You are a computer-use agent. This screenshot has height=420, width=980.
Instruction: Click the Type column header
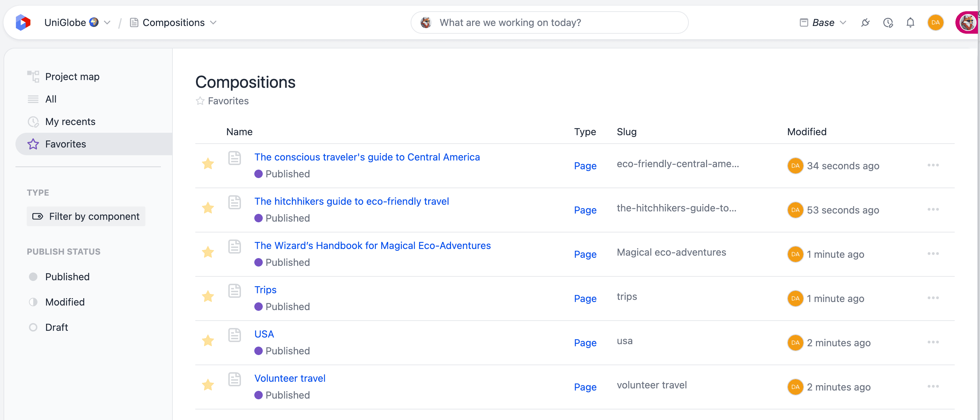click(585, 131)
